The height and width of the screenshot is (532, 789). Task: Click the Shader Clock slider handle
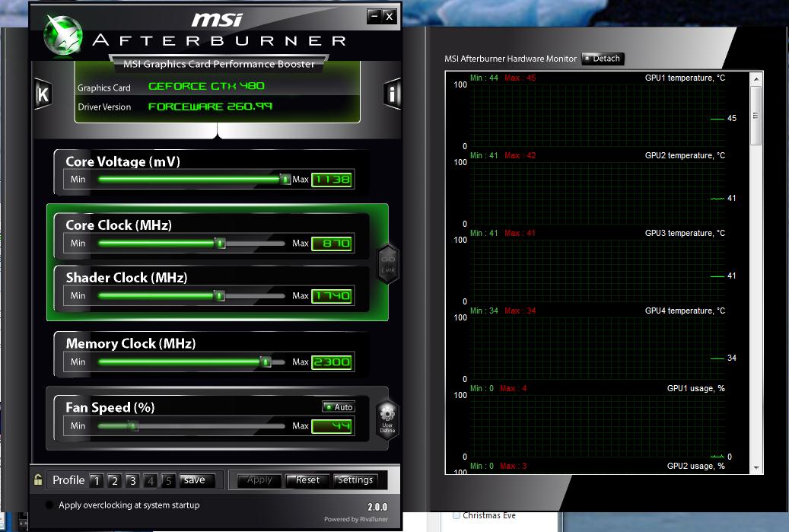click(219, 295)
